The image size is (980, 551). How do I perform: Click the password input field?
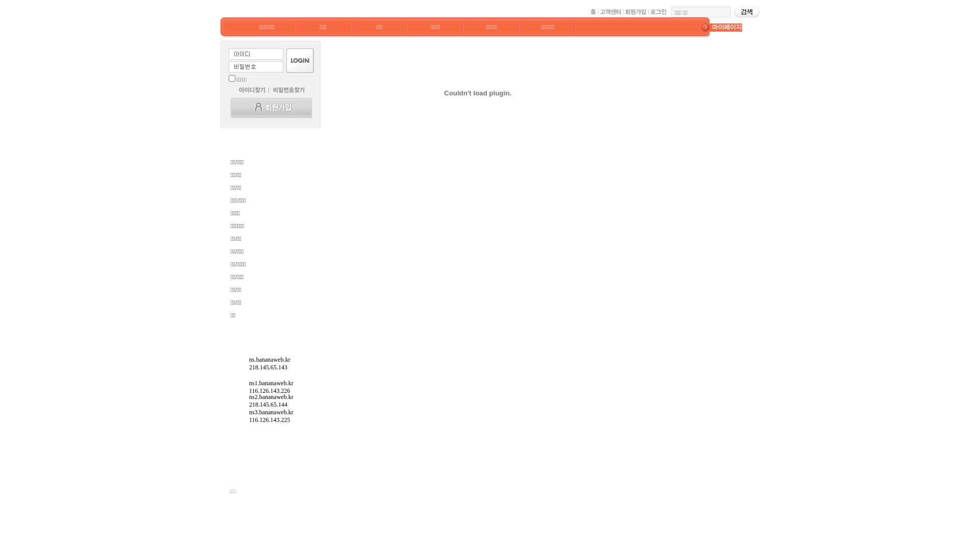256,67
